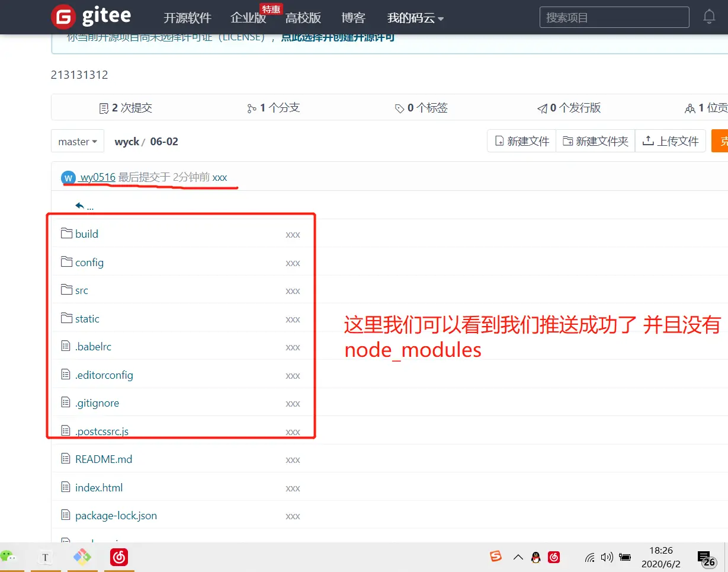Open the static folder
The width and height of the screenshot is (728, 572).
(x=87, y=318)
